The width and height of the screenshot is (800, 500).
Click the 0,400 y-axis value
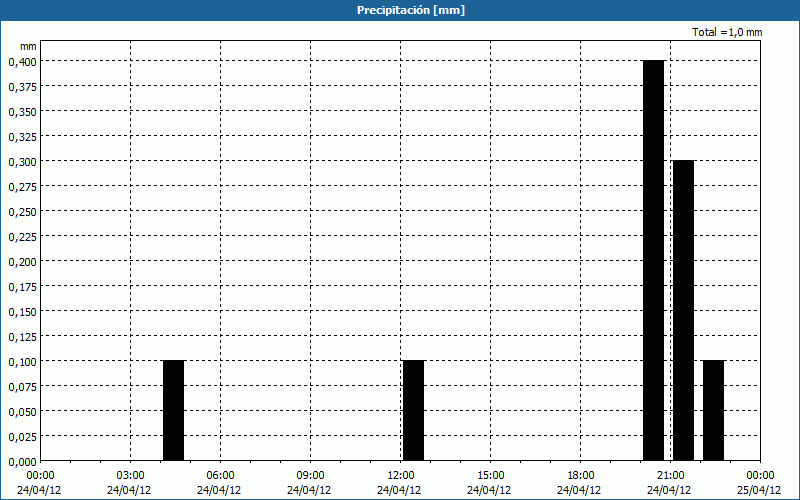[x=22, y=61]
